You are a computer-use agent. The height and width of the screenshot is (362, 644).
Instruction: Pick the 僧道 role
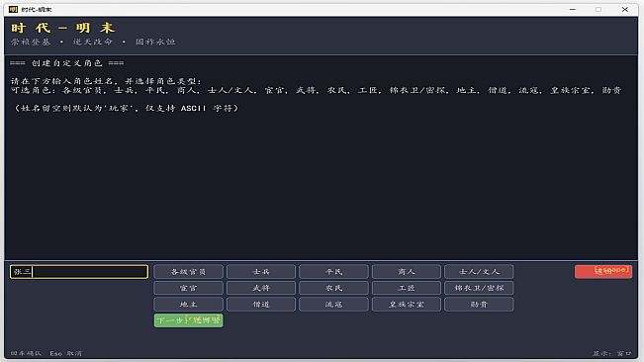pyautogui.click(x=261, y=304)
